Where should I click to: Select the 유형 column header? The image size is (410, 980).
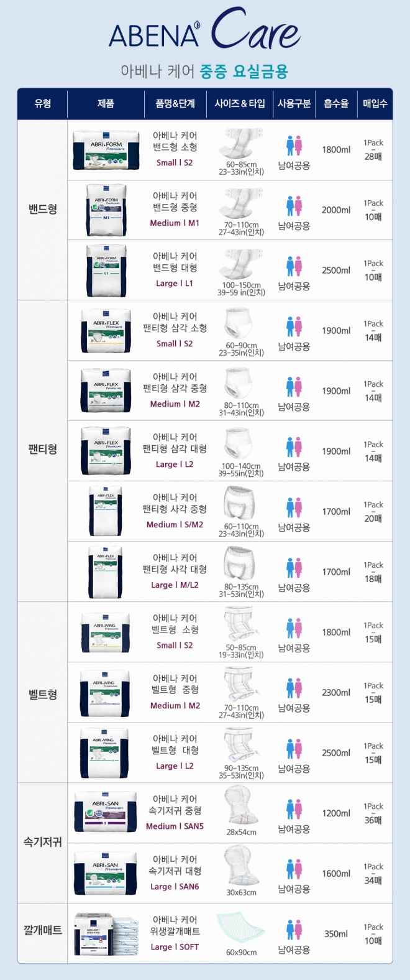[43, 103]
